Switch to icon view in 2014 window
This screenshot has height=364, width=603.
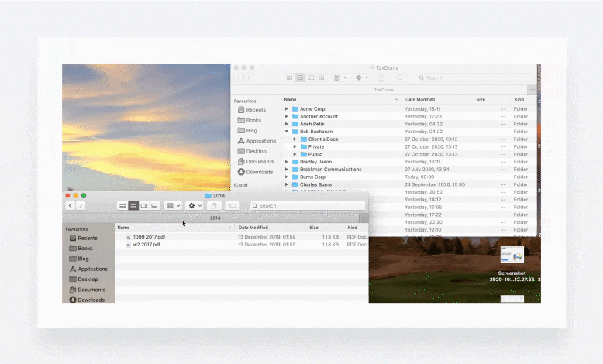pyautogui.click(x=122, y=205)
